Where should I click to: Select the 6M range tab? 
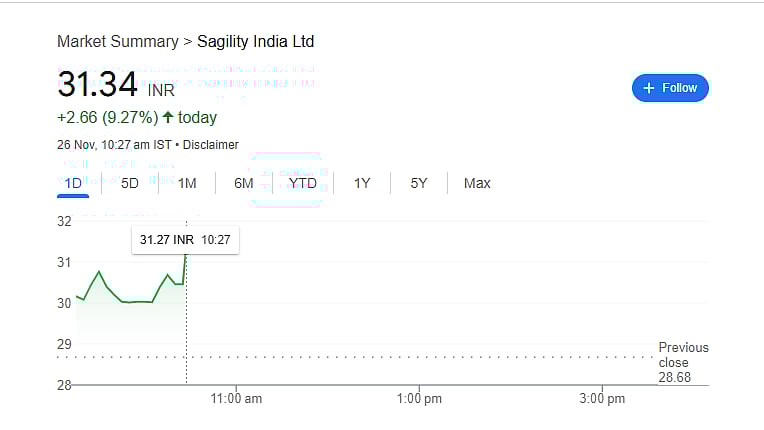[x=243, y=183]
